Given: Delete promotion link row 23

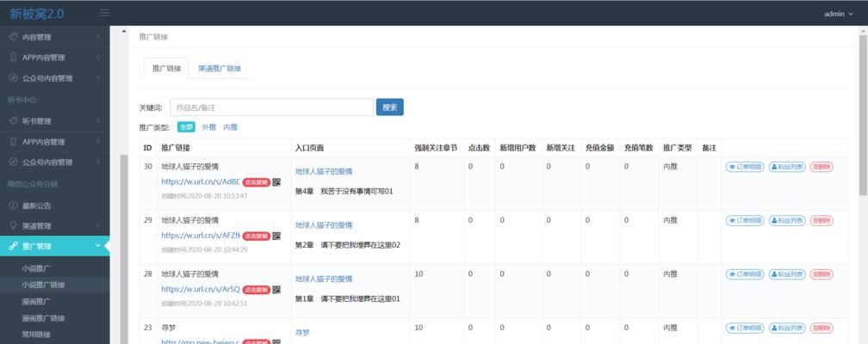Looking at the screenshot, I should coord(821,328).
